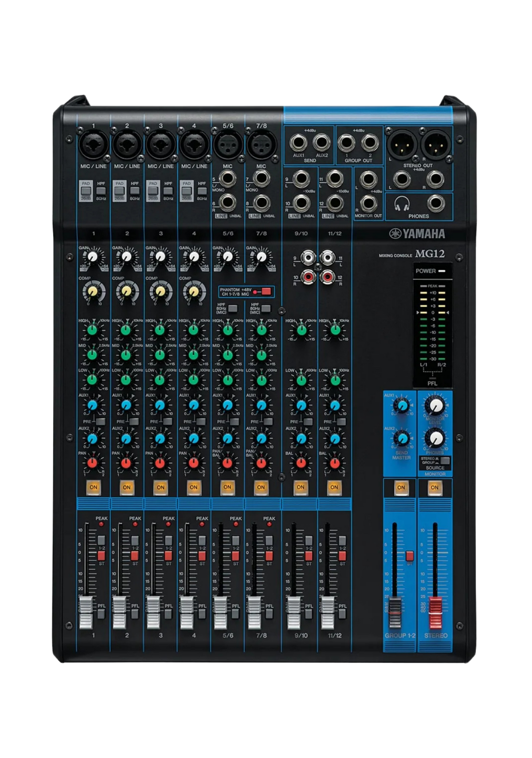This screenshot has height=758, width=532.
Task: Click the STEREO OUT R XLR connector
Action: pos(435,144)
